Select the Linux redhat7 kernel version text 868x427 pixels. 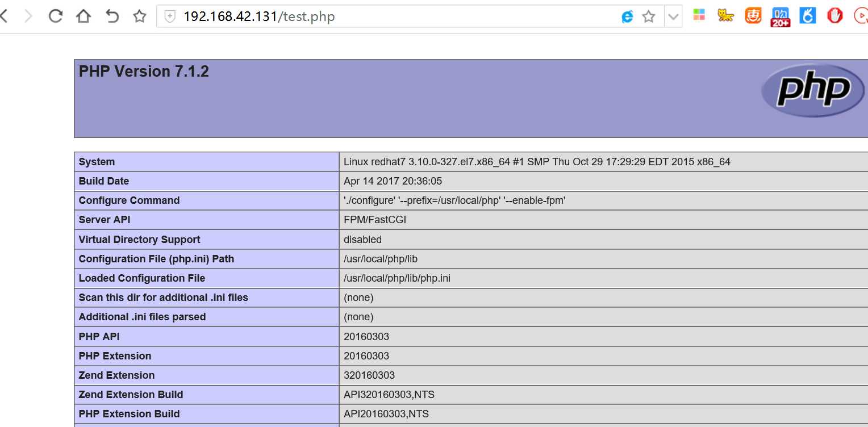tap(537, 162)
